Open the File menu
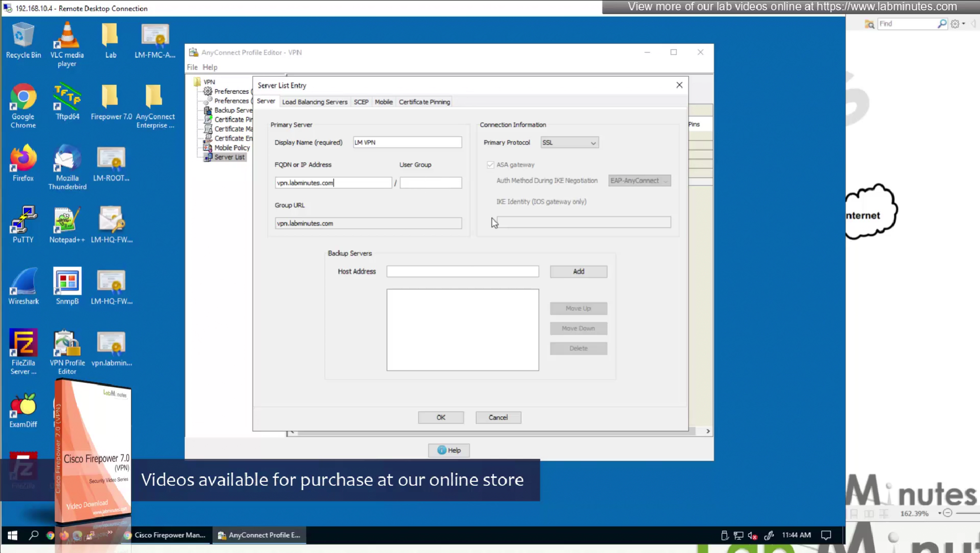Image resolution: width=980 pixels, height=553 pixels. pos(192,67)
